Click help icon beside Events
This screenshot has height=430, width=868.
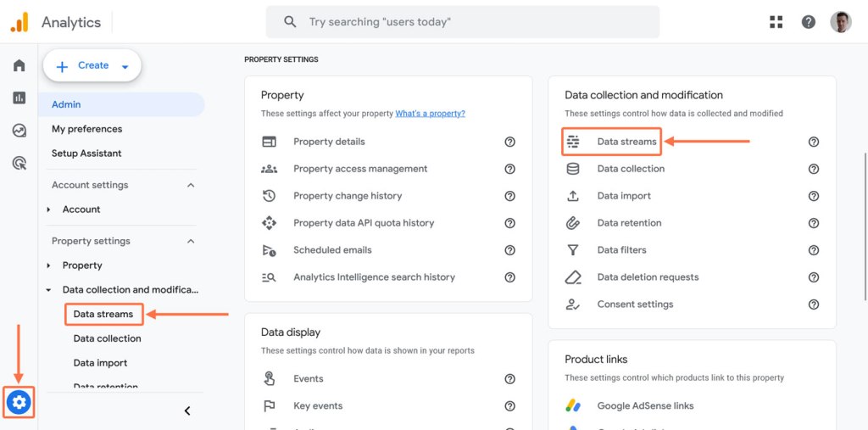509,379
